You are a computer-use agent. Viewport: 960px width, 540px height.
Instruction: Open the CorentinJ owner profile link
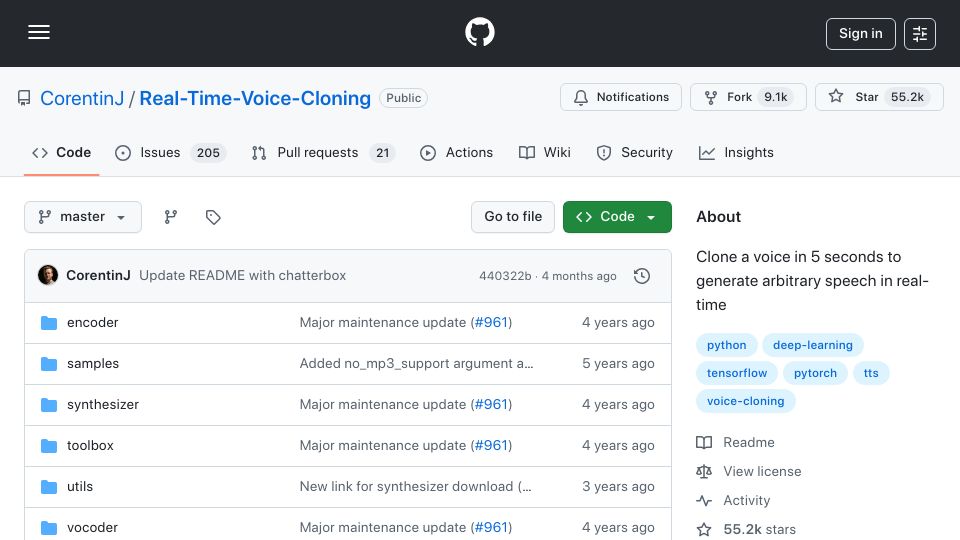click(x=82, y=98)
